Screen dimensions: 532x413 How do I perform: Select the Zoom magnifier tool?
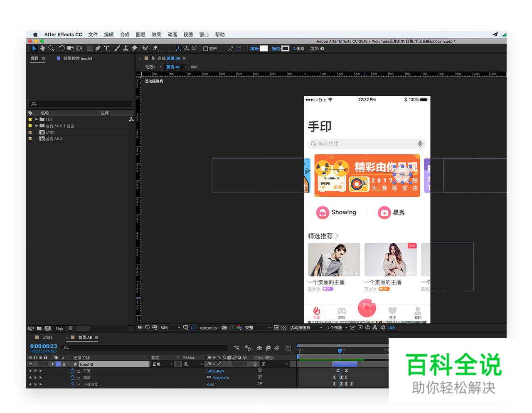(x=51, y=48)
